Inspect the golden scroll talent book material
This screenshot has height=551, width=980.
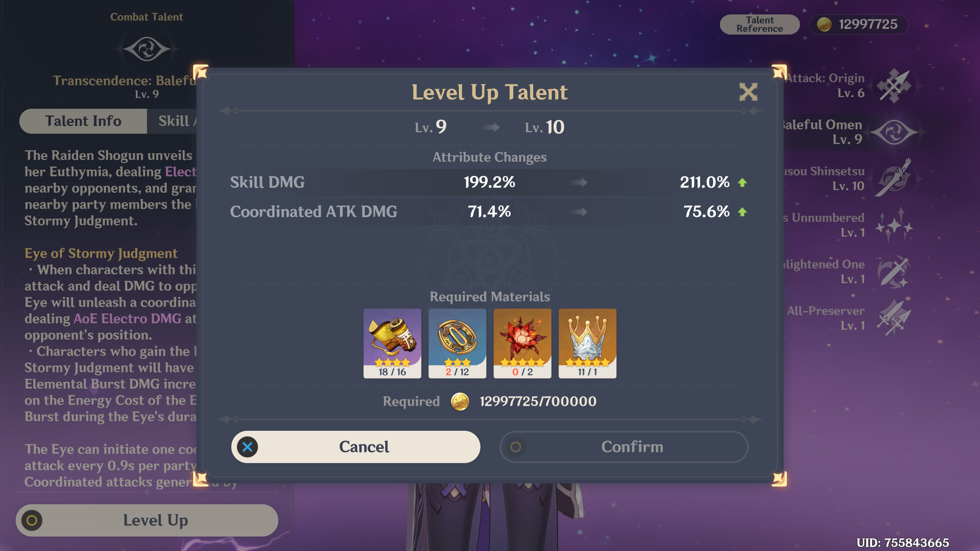click(392, 343)
